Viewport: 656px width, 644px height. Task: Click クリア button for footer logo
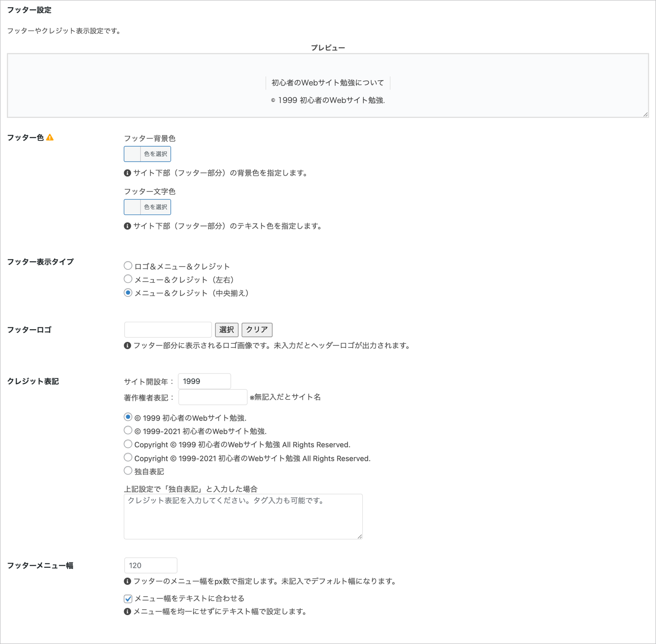(x=257, y=330)
